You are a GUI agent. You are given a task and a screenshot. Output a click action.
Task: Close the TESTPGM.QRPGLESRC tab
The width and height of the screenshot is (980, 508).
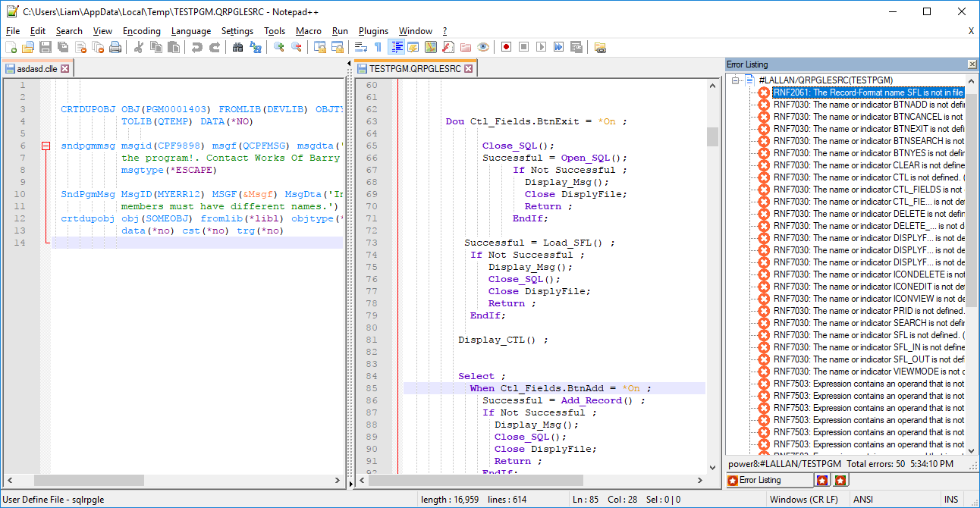[x=469, y=69]
